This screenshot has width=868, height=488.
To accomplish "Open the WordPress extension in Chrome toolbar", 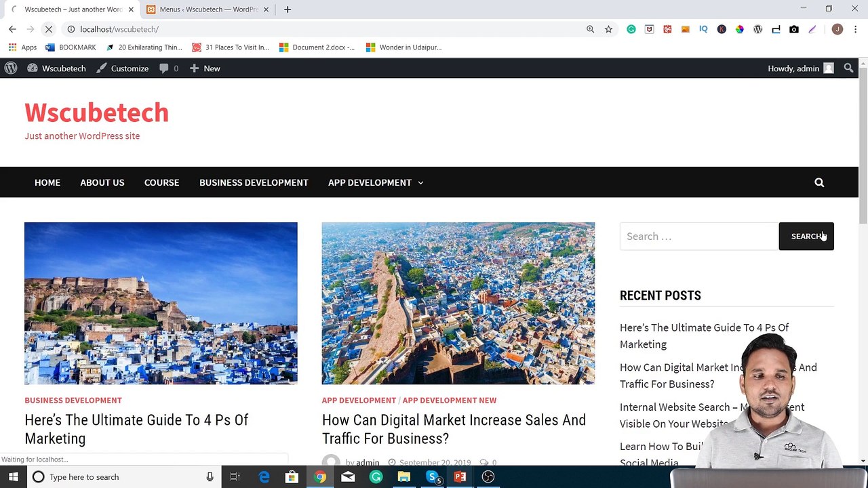I will click(x=758, y=29).
